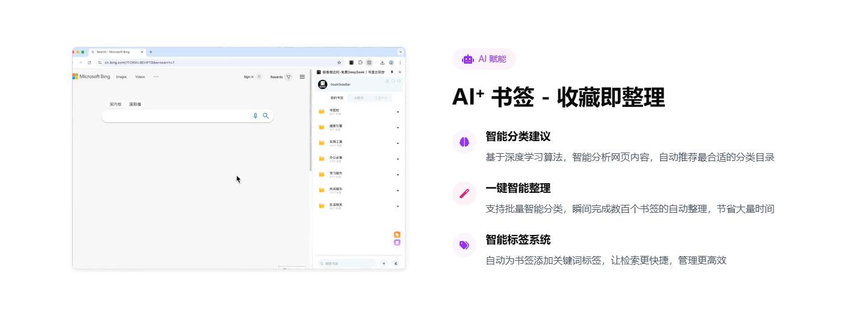
Task: Open the Chrome extensions puzzle icon
Action: point(360,62)
